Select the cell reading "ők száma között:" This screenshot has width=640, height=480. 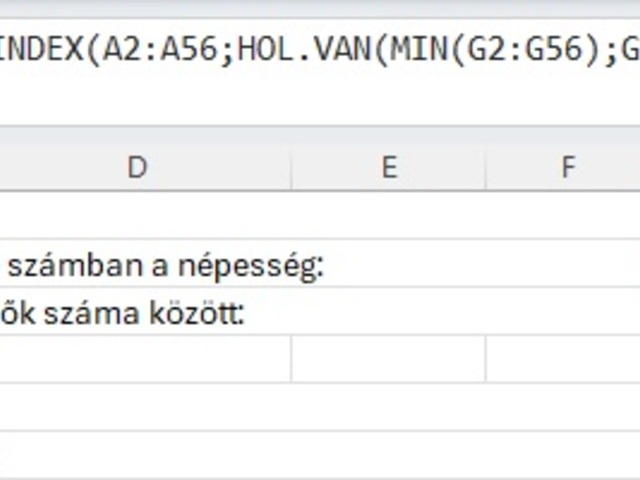point(122,313)
